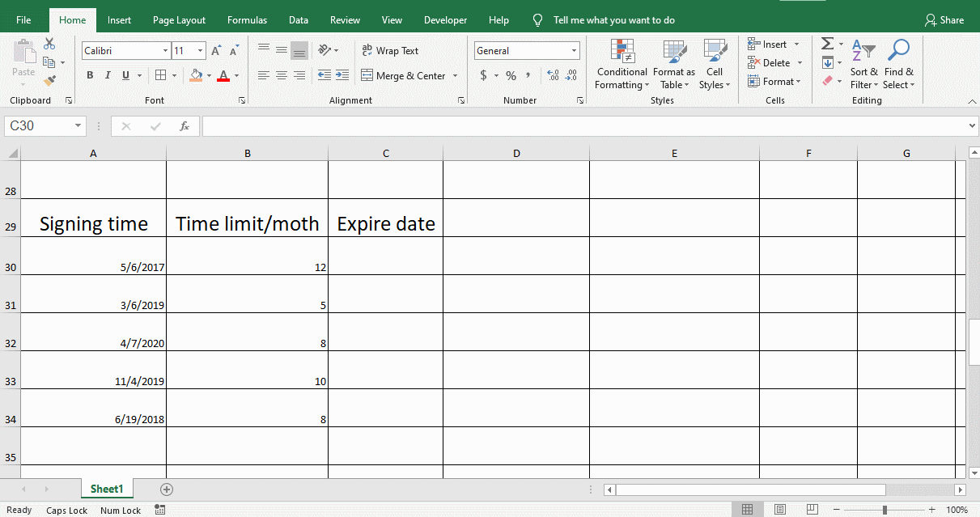
Task: Open Conditional Formatting menu
Action: pos(622,64)
